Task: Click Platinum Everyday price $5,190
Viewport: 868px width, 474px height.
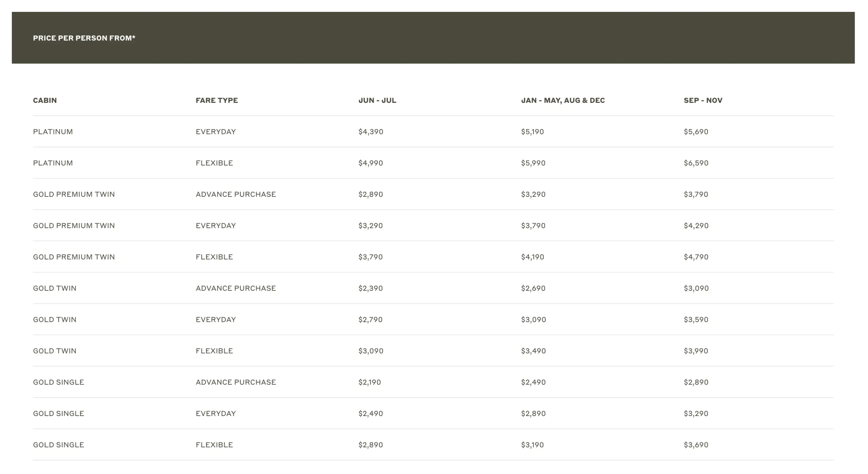Action: pyautogui.click(x=532, y=132)
